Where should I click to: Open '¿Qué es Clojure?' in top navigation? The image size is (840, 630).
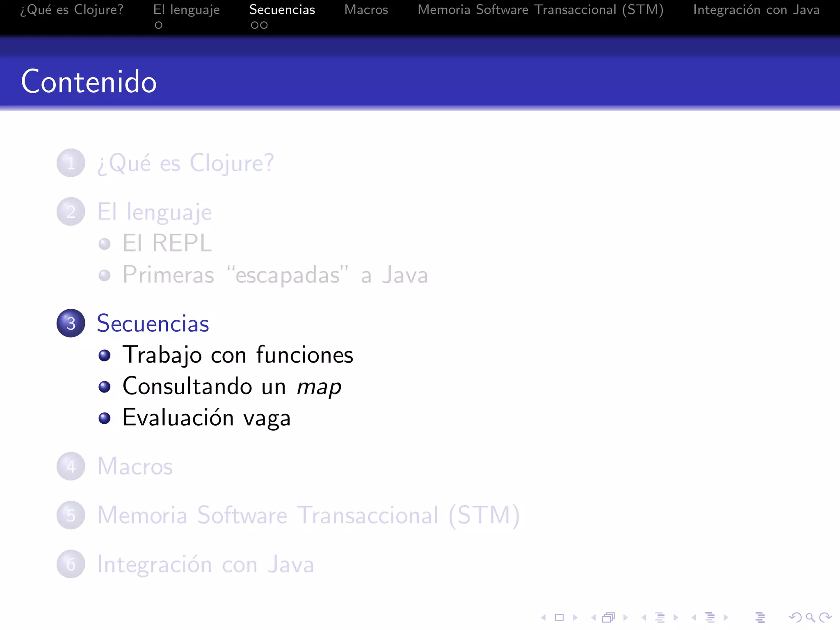tap(72, 9)
